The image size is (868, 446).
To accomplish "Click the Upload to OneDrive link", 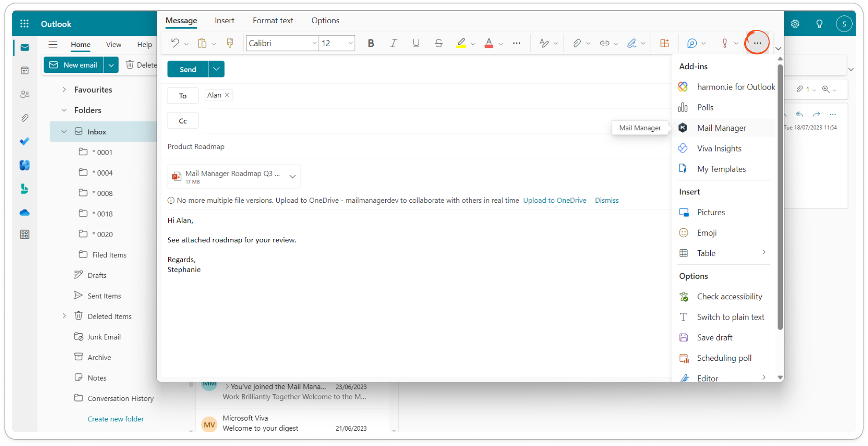I will tap(554, 200).
